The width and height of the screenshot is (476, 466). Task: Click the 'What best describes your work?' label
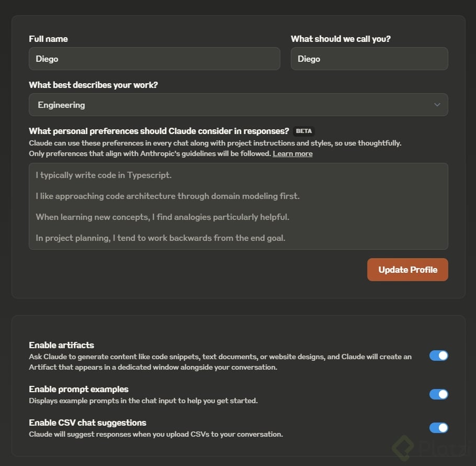pos(93,85)
